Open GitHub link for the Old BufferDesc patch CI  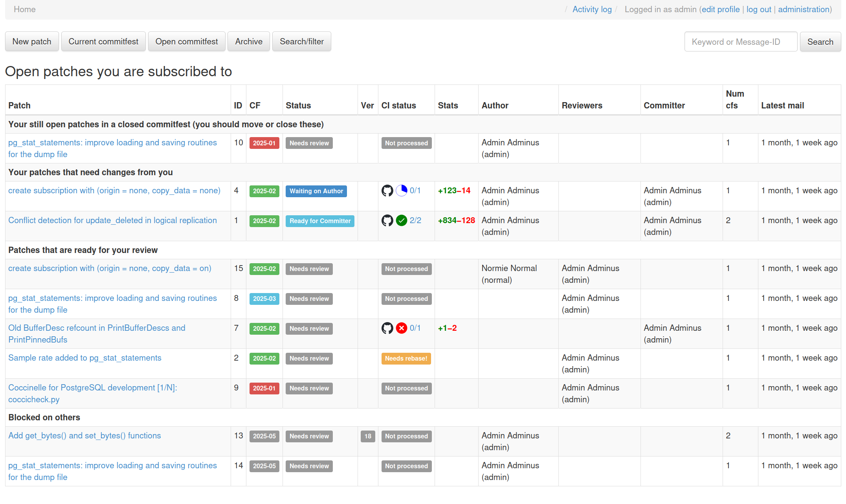[387, 328]
